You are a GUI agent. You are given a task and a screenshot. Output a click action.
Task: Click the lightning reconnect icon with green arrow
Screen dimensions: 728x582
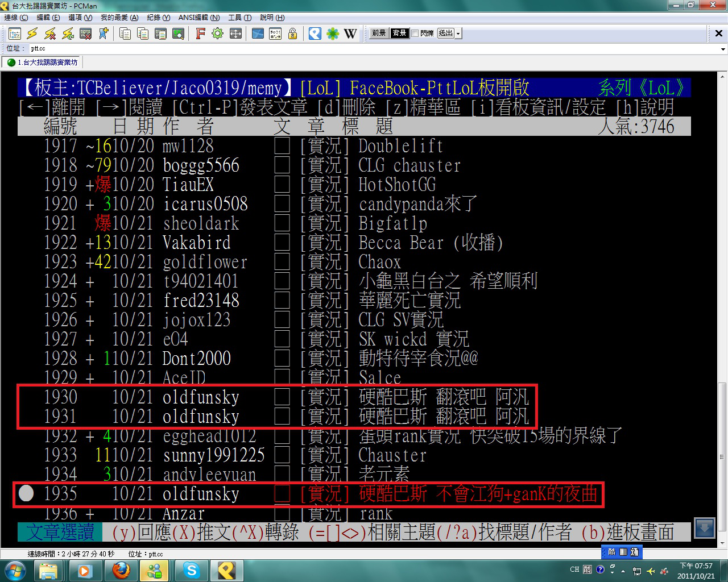click(68, 34)
